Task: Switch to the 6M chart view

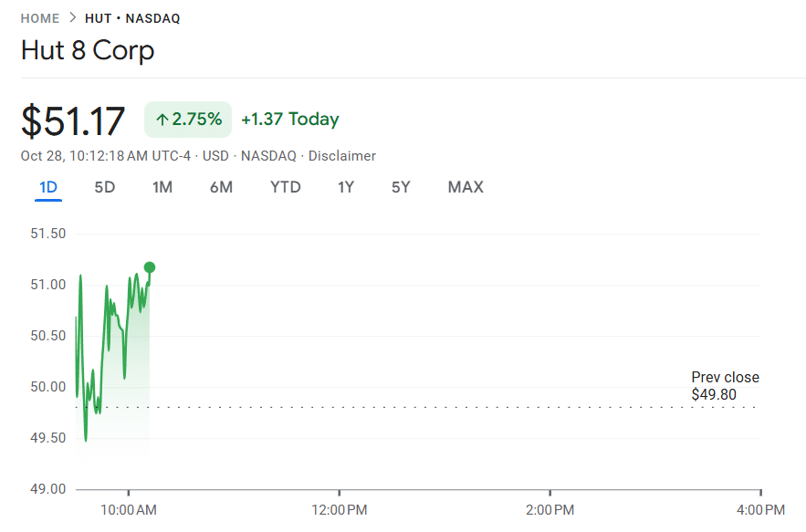Action: pos(222,187)
